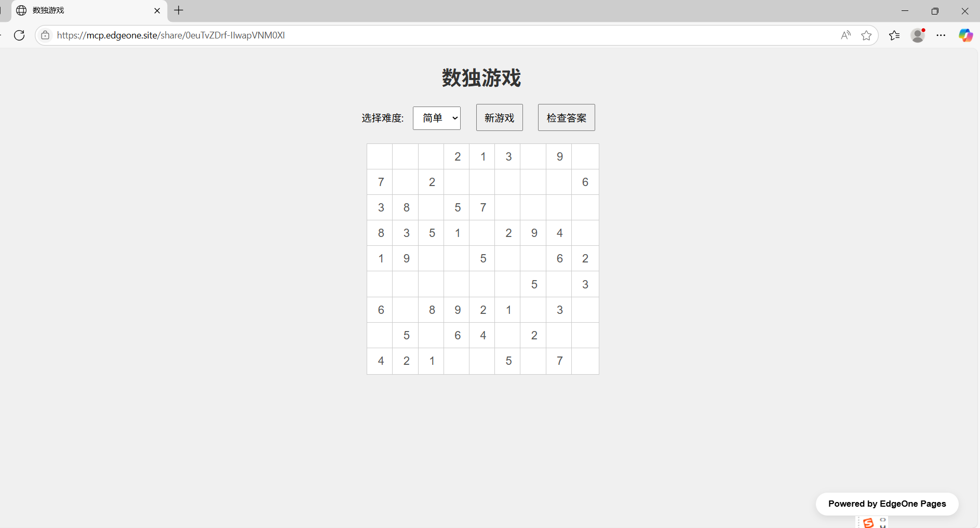Click the browser refresh icon
The width and height of the screenshot is (980, 528).
pyautogui.click(x=19, y=35)
